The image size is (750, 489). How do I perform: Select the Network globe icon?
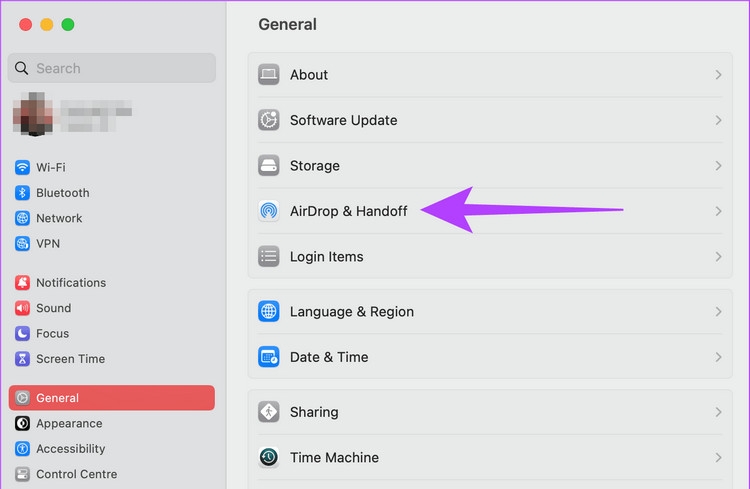coord(22,218)
